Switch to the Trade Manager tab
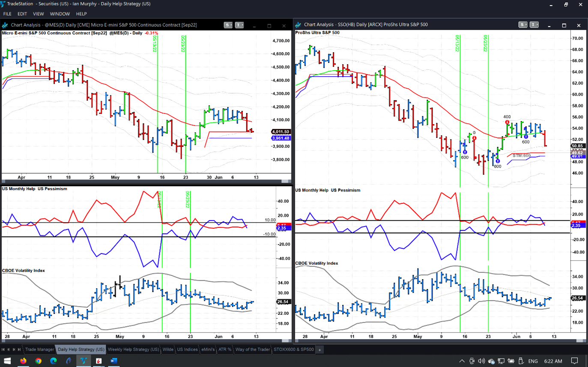This screenshot has width=588, height=367. pos(39,349)
